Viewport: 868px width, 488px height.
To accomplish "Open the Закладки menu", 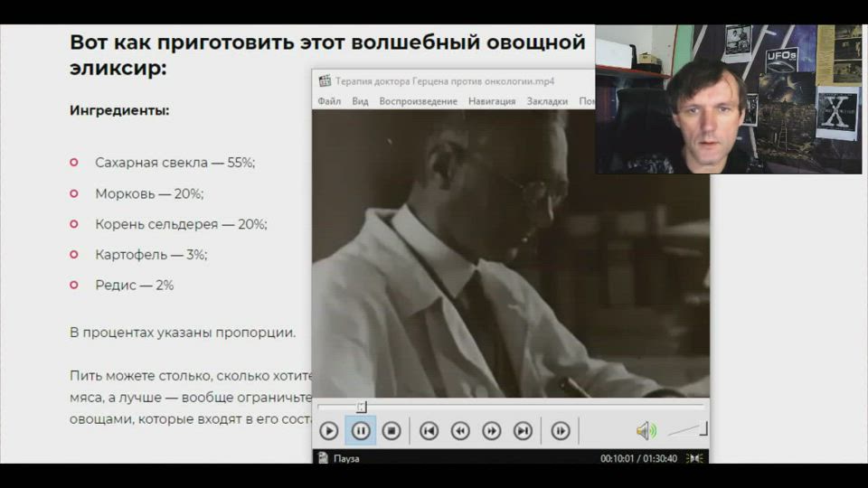I will point(547,101).
